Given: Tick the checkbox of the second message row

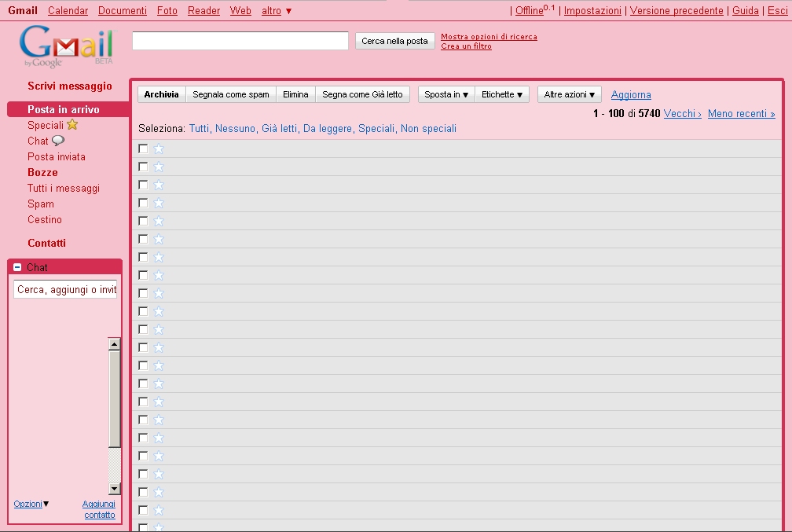Looking at the screenshot, I should (143, 167).
